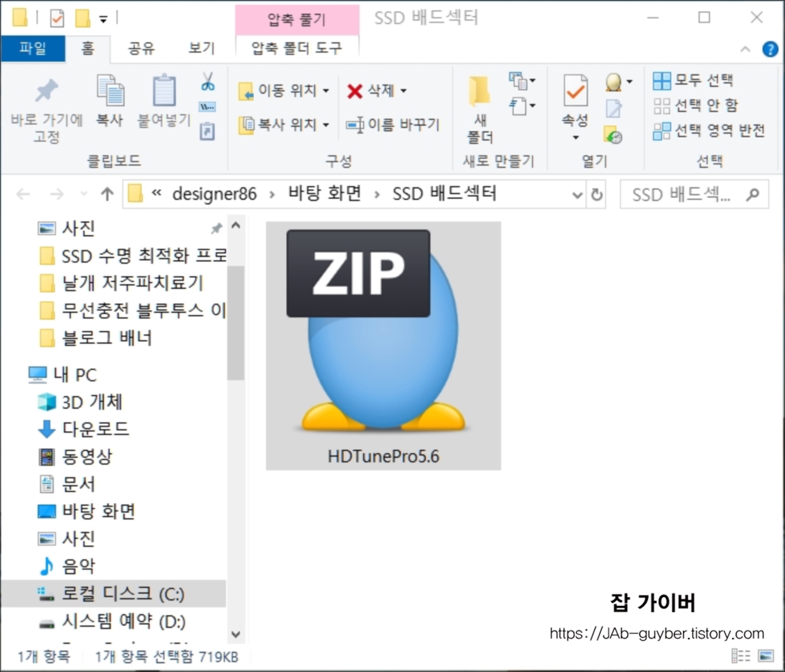This screenshot has height=672, width=785.
Task: Open 날개 저주파치료기 folder in sidebar
Action: click(x=121, y=283)
